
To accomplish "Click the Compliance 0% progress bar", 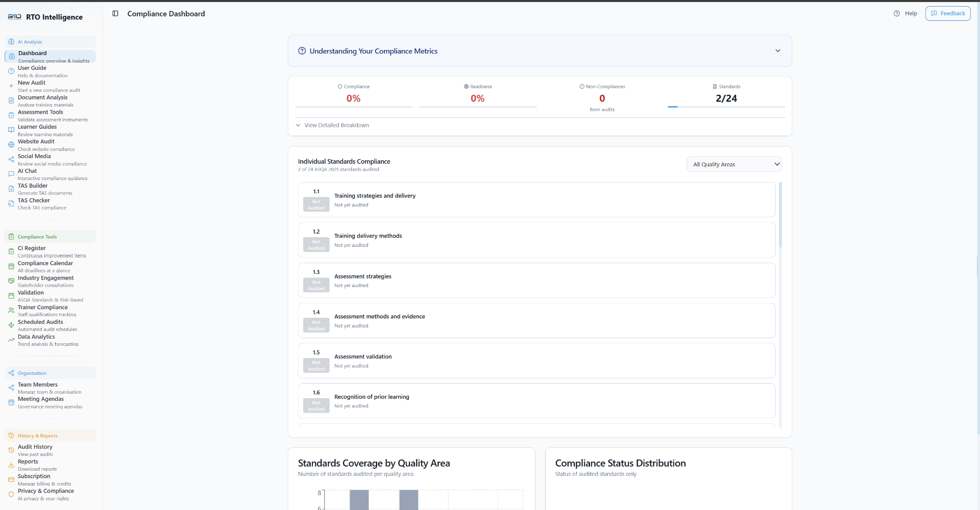I will pos(353,107).
